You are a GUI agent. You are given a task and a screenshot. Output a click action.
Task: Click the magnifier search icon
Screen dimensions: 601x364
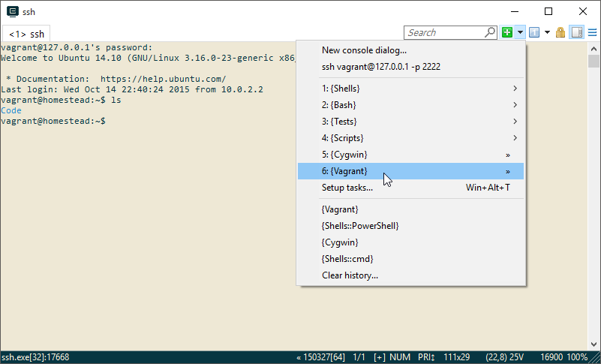[x=490, y=32]
